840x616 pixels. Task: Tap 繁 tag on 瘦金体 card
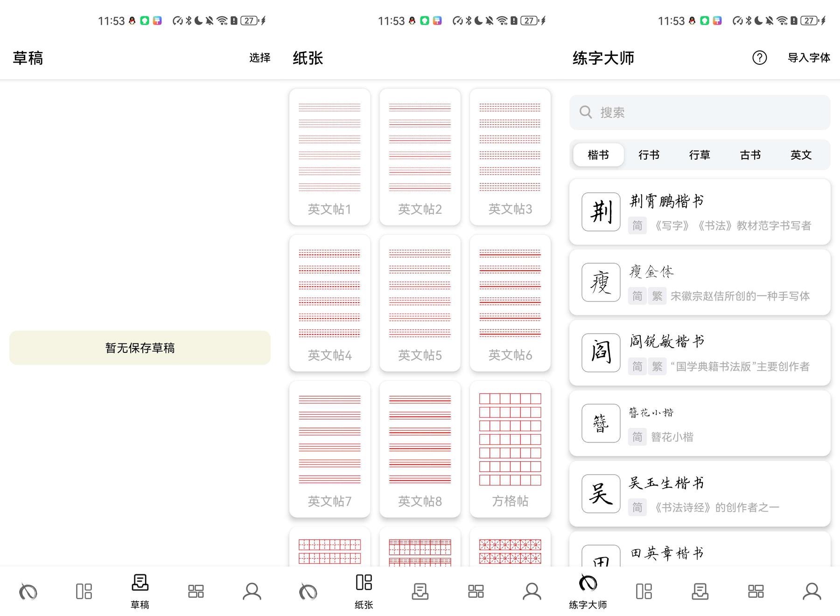click(657, 296)
